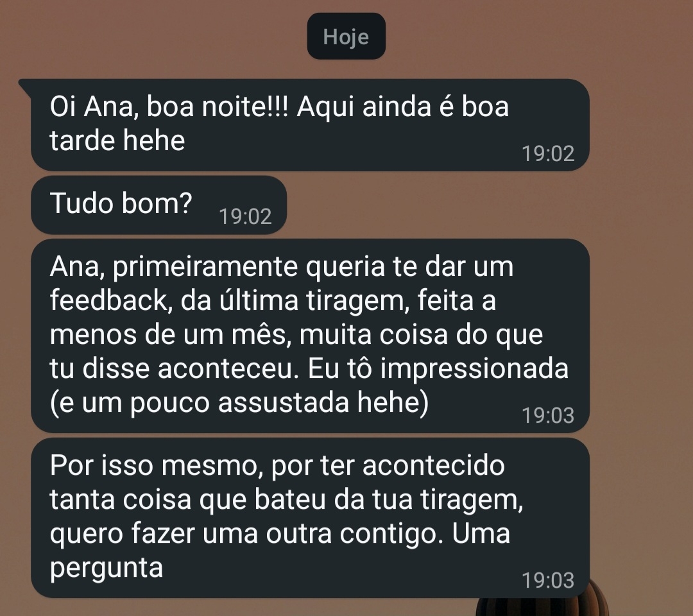Select the message starting "Ana, primeiramente queria"

click(x=311, y=336)
